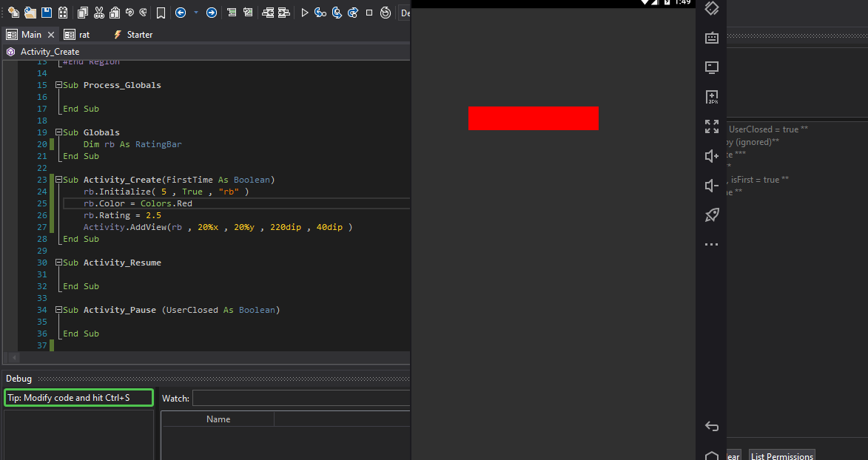Toggle bookmark using the bookmark icon
Screen dimensions: 868x460
pos(161,13)
